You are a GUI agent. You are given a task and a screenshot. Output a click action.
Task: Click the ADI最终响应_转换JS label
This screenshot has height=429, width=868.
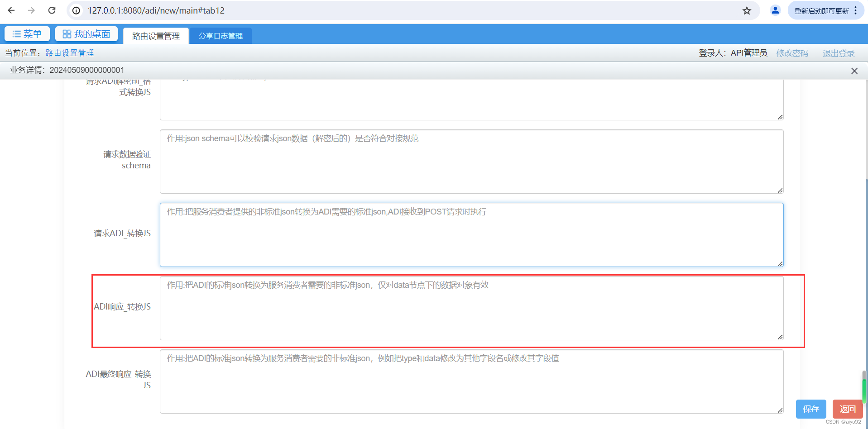118,380
